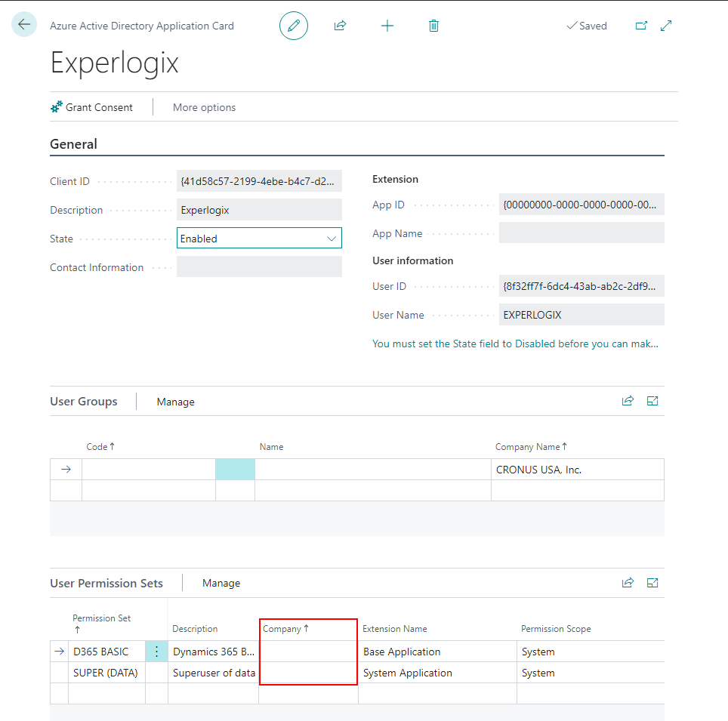The width and height of the screenshot is (728, 721).
Task: Go back using the arrow button
Action: click(x=24, y=24)
